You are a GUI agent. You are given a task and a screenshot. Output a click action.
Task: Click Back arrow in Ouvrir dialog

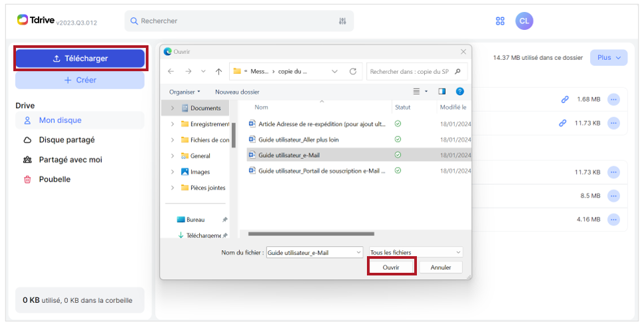(x=171, y=71)
